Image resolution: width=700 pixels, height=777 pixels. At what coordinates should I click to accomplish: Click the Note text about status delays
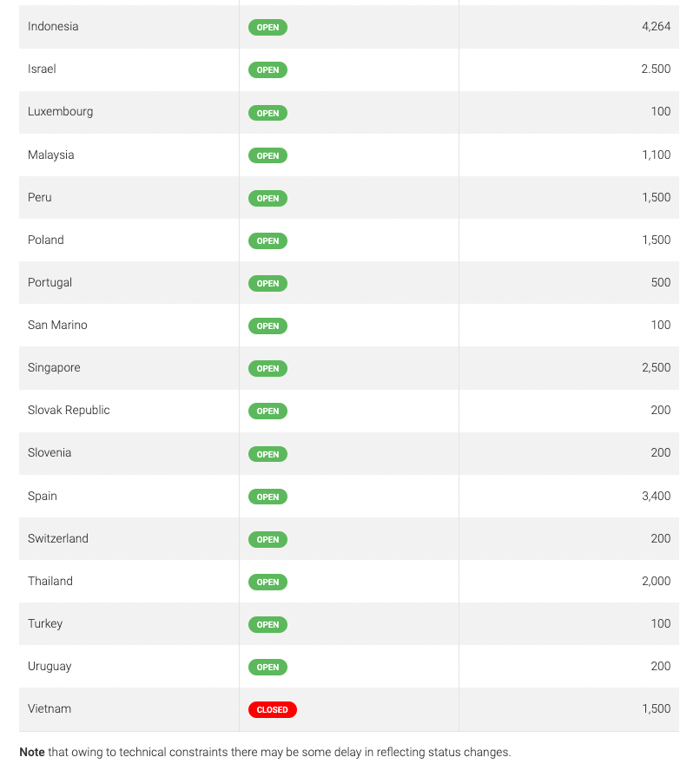pyautogui.click(x=265, y=752)
